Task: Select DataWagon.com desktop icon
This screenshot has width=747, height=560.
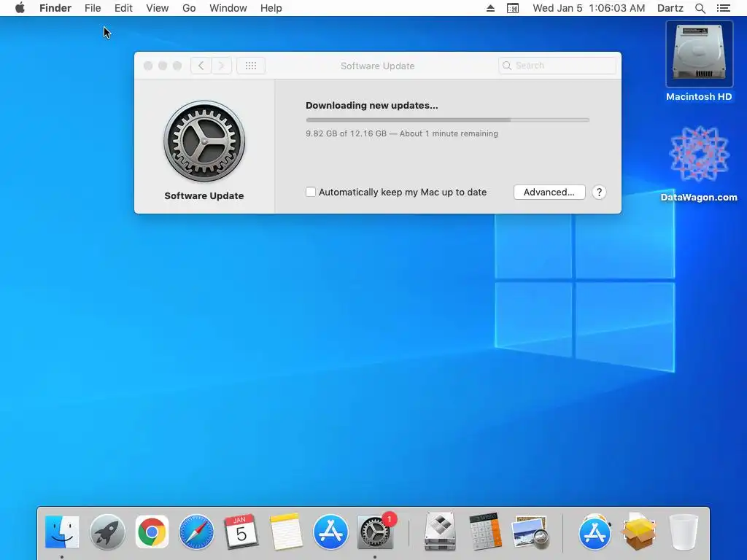Action: [699, 155]
